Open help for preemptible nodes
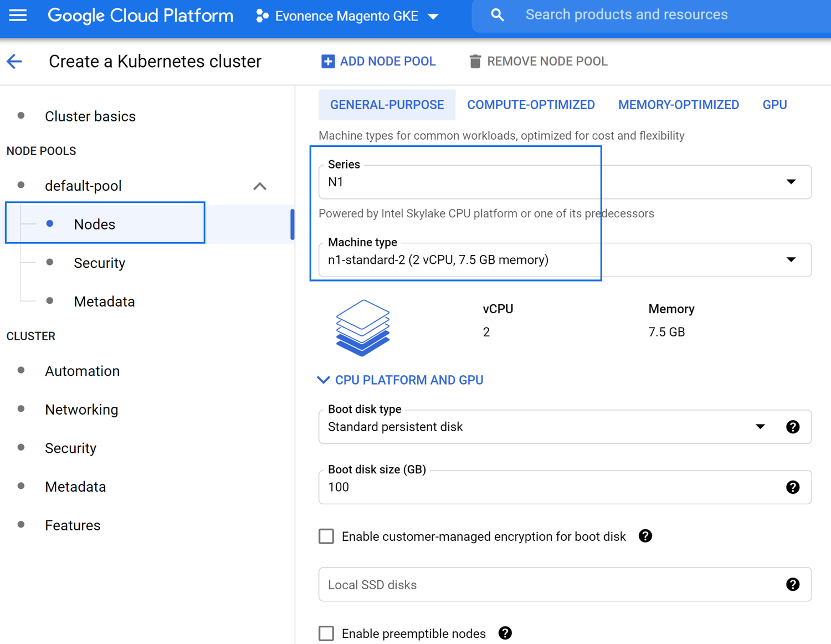This screenshot has width=831, height=644. tap(505, 633)
